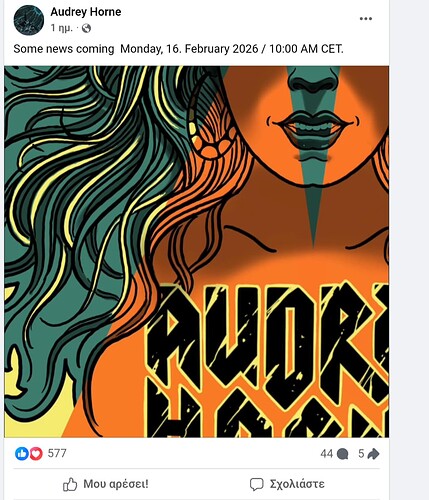Click the red heart reaction icon
This screenshot has height=500, width=429.
[x=36, y=454]
